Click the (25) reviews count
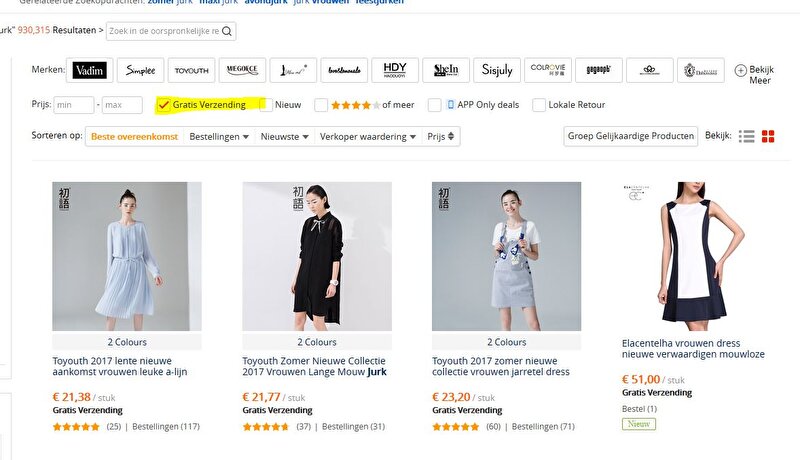The image size is (800, 460). (x=114, y=427)
